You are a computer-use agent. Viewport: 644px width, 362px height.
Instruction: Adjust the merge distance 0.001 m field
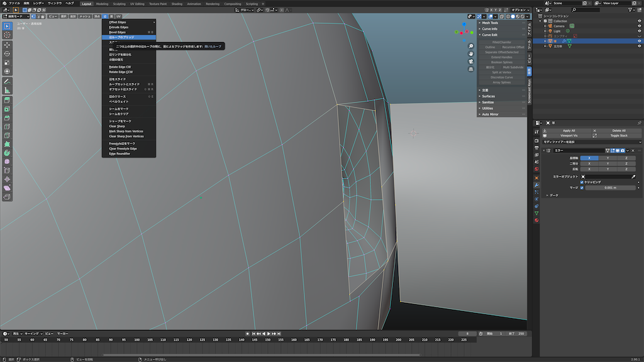611,187
